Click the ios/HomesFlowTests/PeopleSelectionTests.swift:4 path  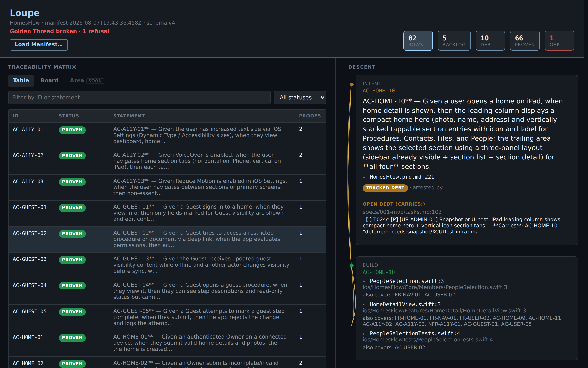[x=428, y=340]
